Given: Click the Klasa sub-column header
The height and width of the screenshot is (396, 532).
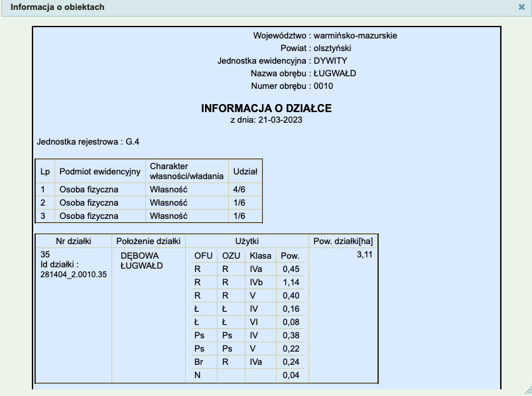Looking at the screenshot, I should [x=259, y=255].
